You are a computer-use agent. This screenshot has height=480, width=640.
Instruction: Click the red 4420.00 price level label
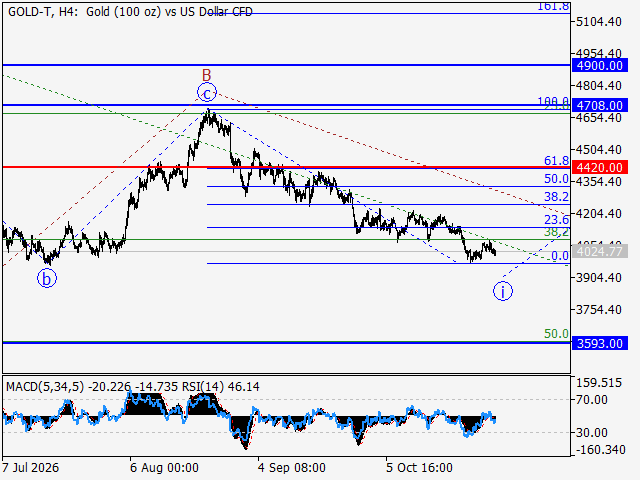[x=600, y=167]
